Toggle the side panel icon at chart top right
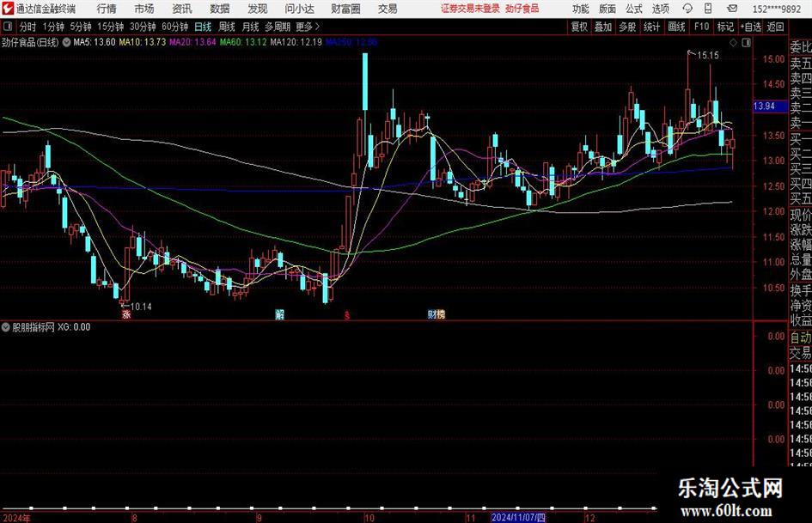812x523 pixels. click(746, 42)
